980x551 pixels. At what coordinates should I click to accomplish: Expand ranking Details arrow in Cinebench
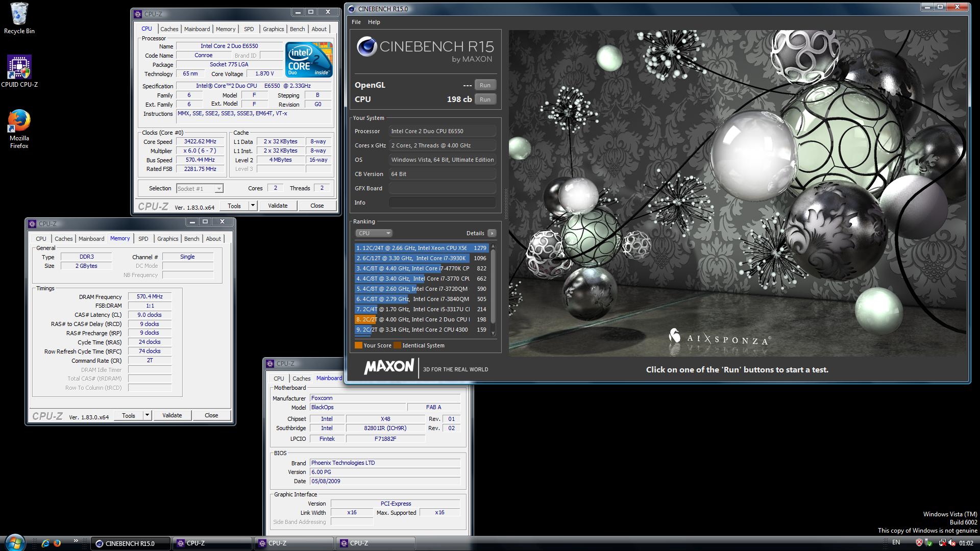(x=492, y=233)
